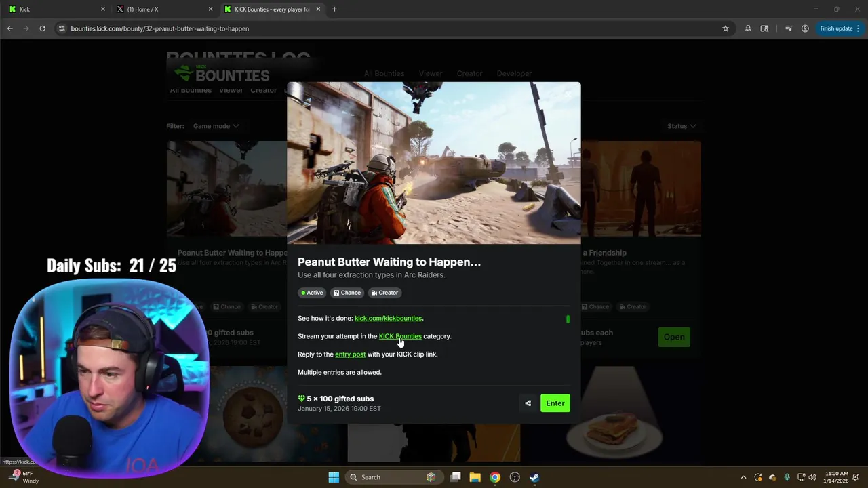Image resolution: width=868 pixels, height=488 pixels.
Task: Click the address bar URL
Action: tap(160, 28)
